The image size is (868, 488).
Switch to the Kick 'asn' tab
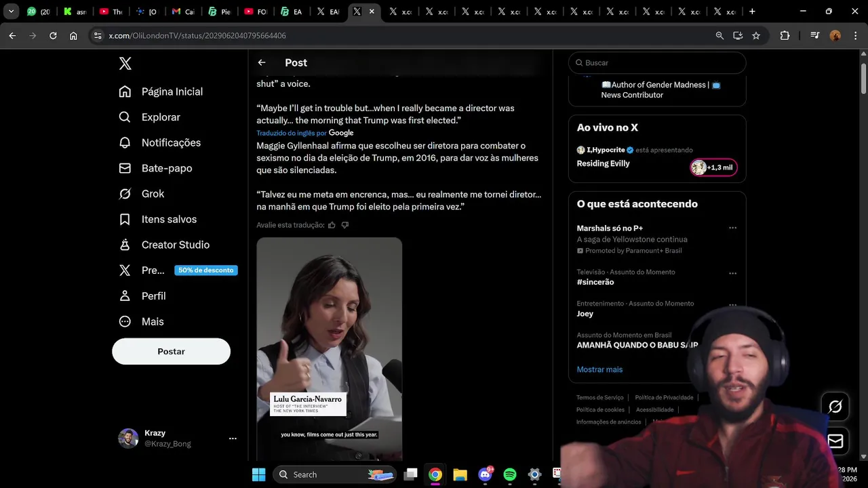(x=75, y=12)
